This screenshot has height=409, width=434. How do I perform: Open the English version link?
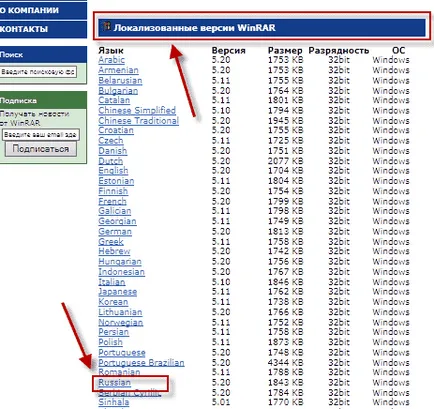113,171
